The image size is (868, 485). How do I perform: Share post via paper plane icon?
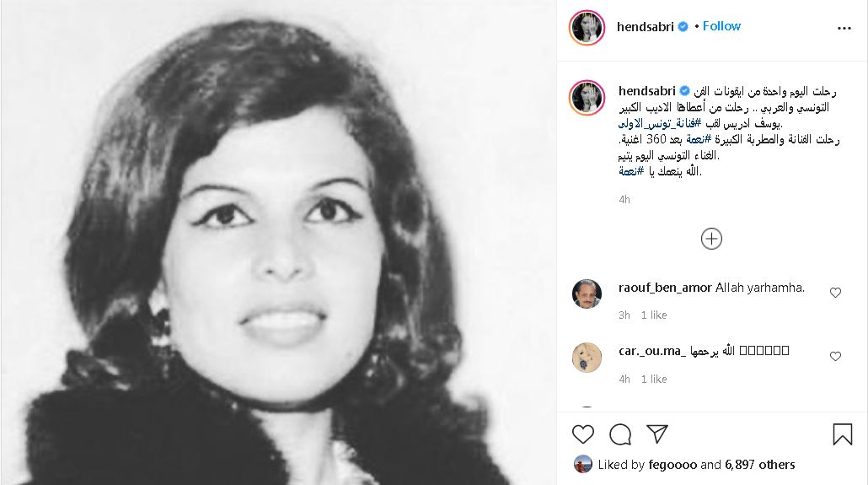[657, 434]
